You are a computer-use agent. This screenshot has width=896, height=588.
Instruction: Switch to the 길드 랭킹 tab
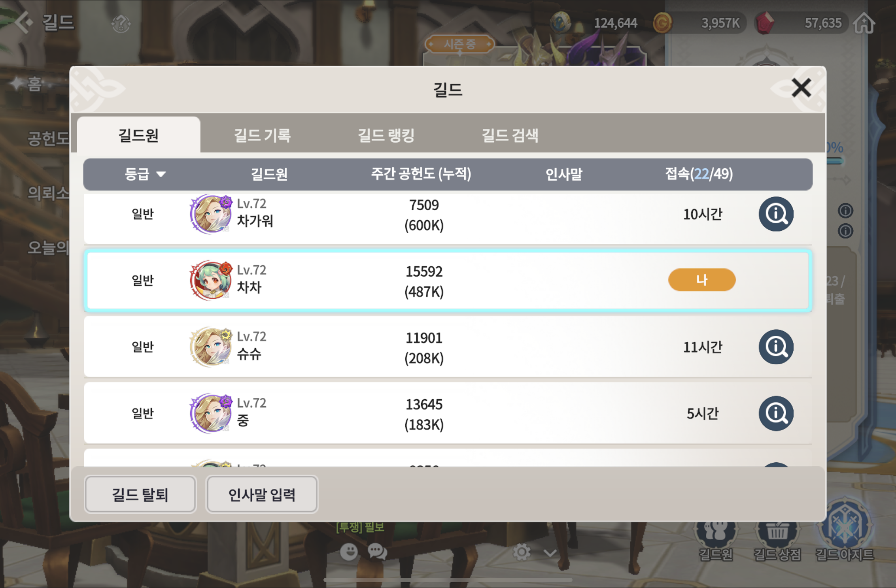tap(386, 135)
